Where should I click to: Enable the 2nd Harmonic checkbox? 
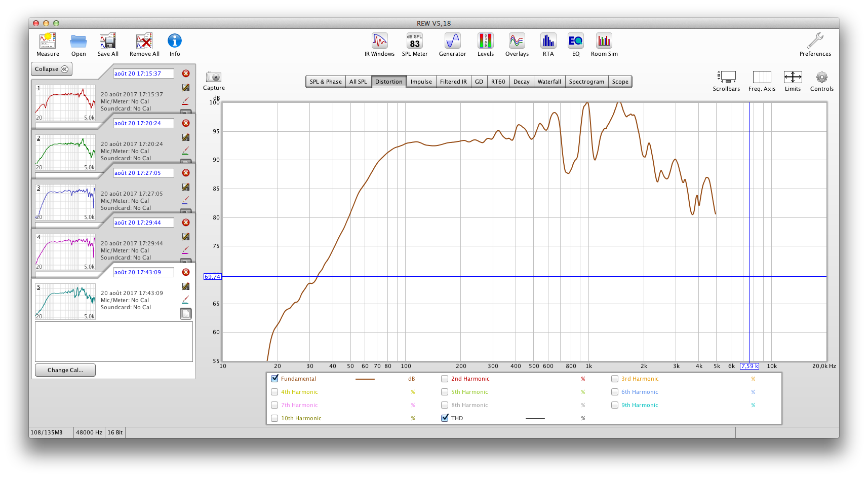pos(445,379)
